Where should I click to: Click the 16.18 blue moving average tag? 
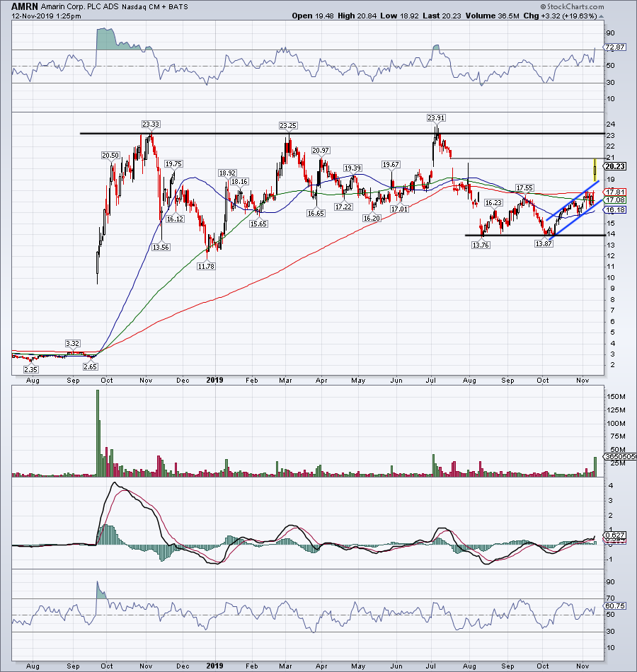pyautogui.click(x=615, y=210)
